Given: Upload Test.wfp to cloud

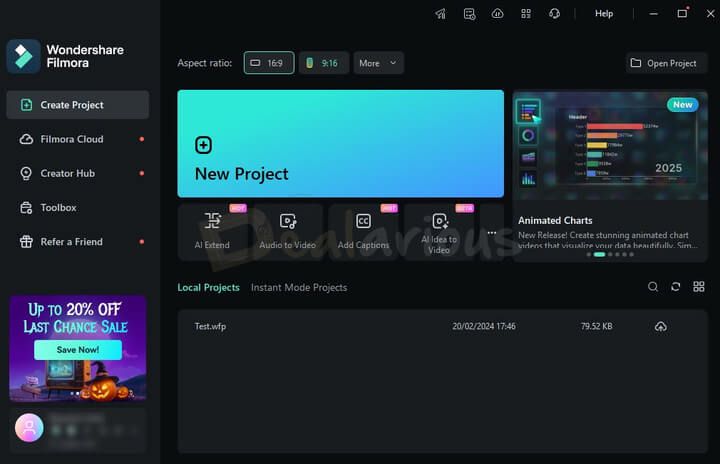Looking at the screenshot, I should pyautogui.click(x=660, y=327).
